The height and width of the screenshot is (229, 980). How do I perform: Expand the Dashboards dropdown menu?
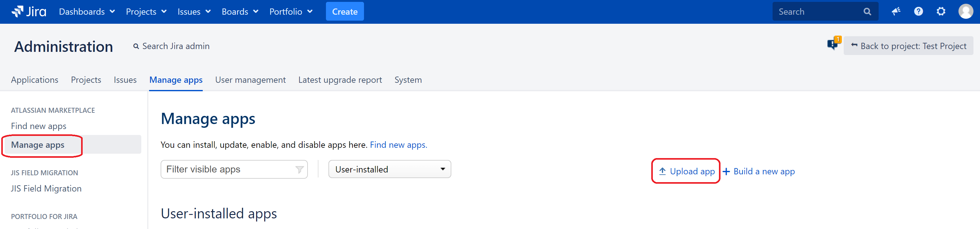[x=87, y=12]
